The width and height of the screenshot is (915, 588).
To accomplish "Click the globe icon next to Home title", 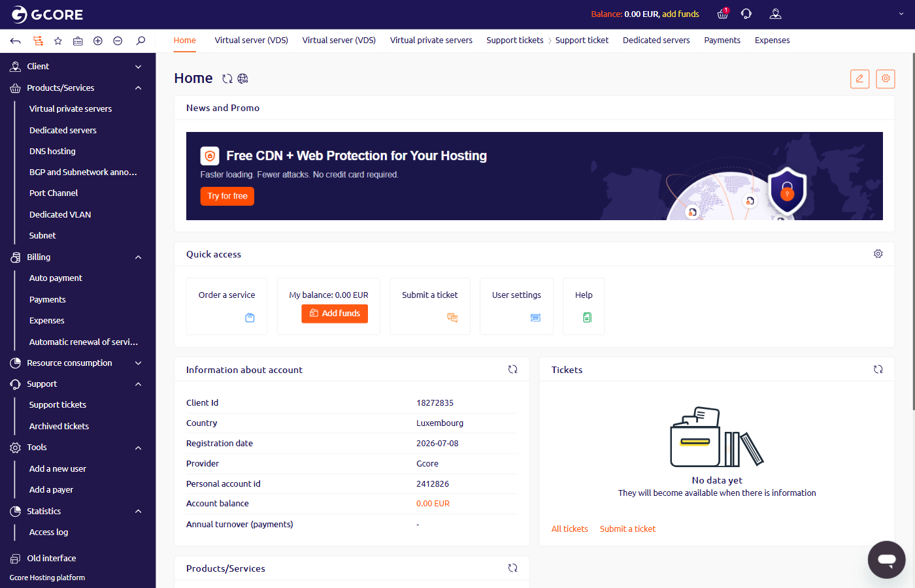I will (x=242, y=78).
